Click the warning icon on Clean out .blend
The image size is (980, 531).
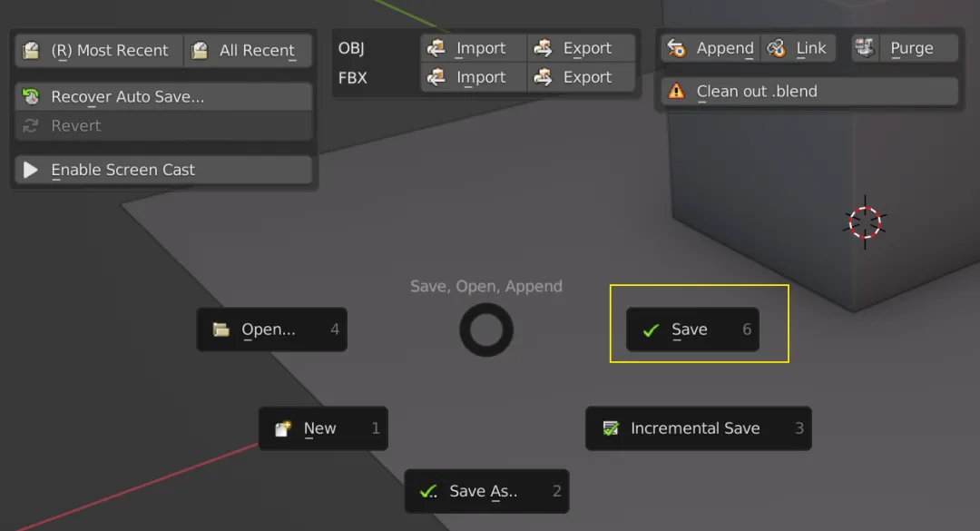(676, 92)
